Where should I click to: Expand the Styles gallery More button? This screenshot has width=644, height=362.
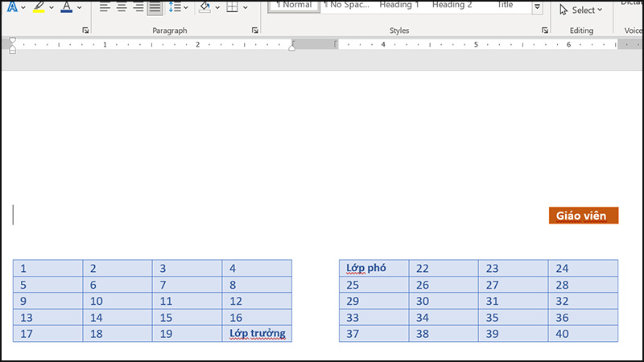pyautogui.click(x=538, y=9)
